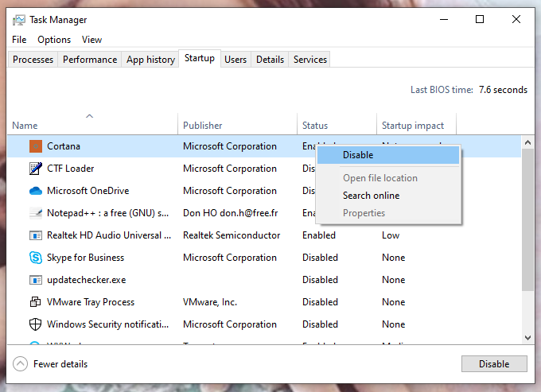Click the Realtek HD Audio icon
This screenshot has width=541, height=392.
[x=36, y=235]
